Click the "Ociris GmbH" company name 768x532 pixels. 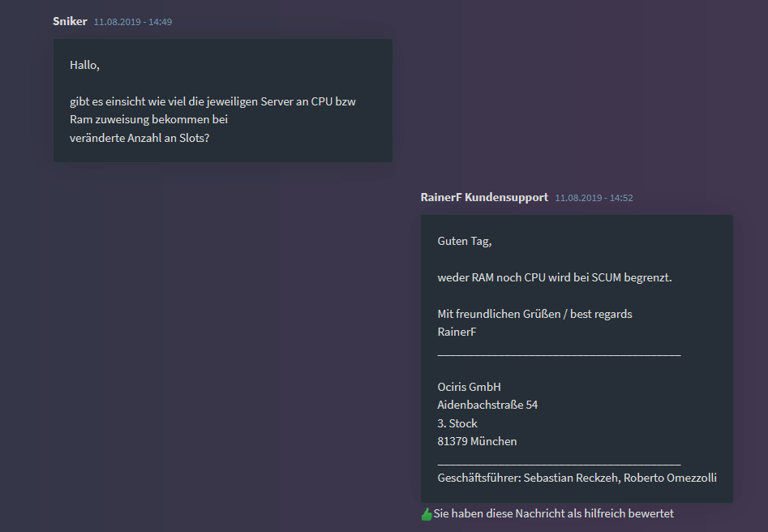pos(469,387)
